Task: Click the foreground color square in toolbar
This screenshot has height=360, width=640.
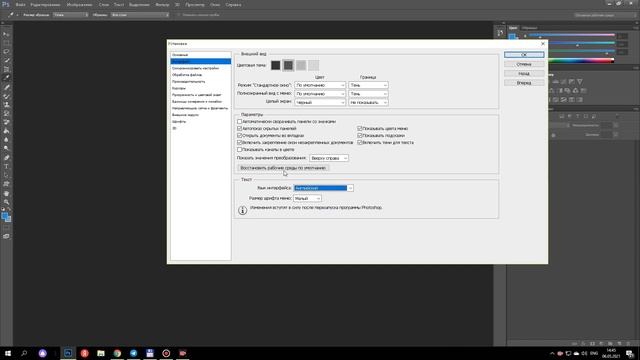Action: (5, 216)
